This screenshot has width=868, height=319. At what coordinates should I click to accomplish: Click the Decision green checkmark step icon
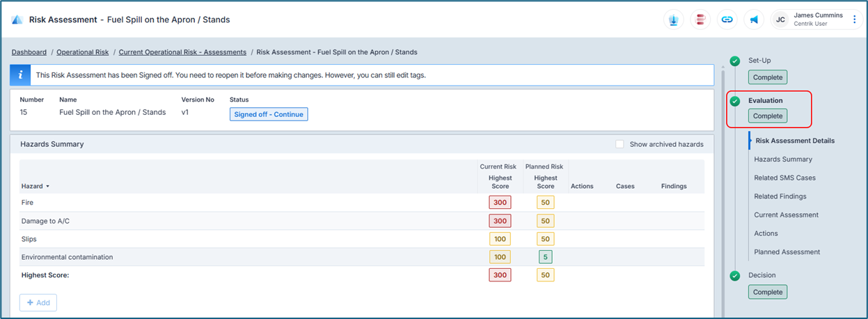[x=734, y=276]
